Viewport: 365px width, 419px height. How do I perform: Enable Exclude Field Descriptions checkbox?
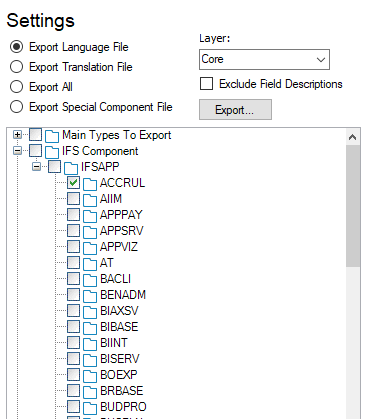206,84
